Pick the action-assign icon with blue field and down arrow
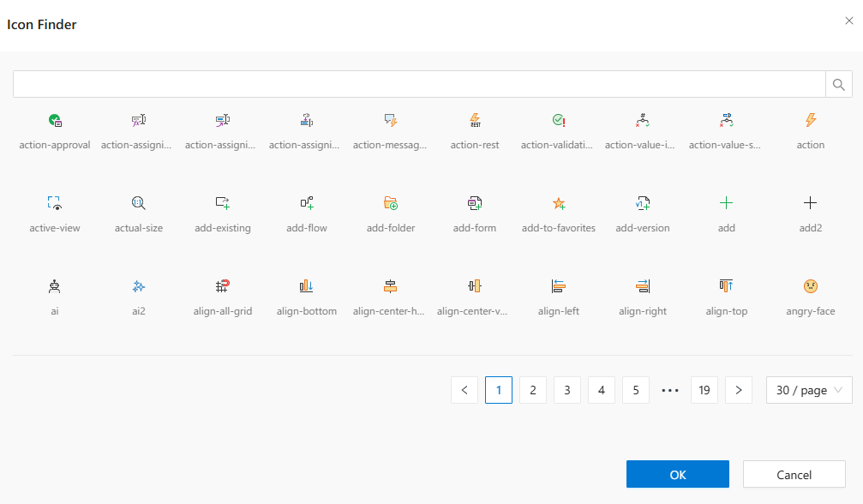This screenshot has height=504, width=863. 307,120
